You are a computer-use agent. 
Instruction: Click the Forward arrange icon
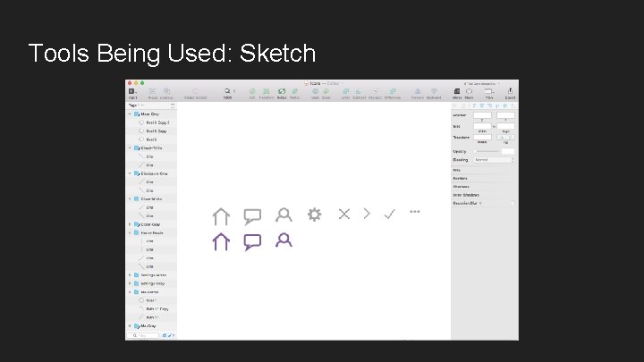pos(418,91)
